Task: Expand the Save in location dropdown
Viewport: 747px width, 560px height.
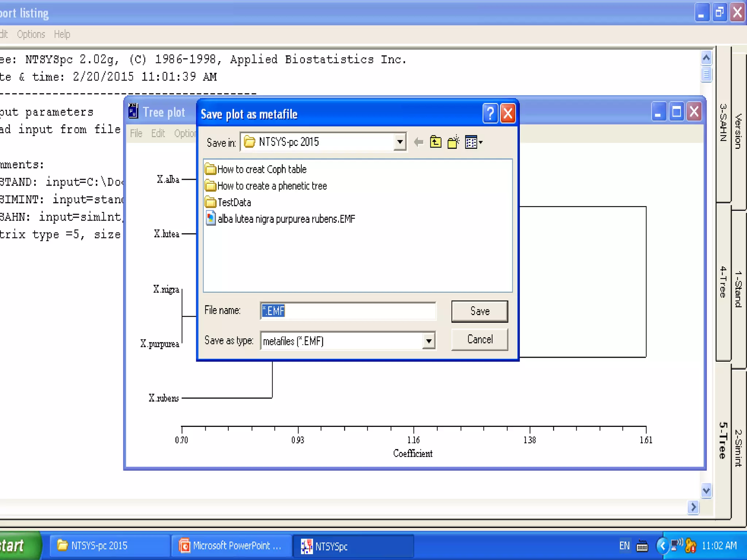Action: point(400,142)
